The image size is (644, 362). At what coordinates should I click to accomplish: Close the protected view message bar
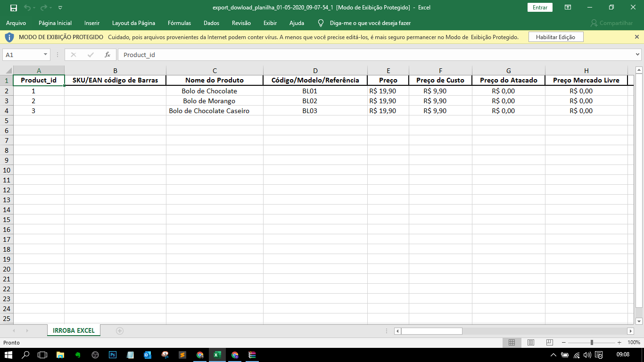click(x=637, y=37)
